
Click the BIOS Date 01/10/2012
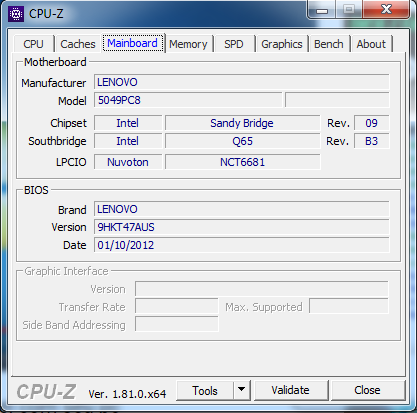242,245
